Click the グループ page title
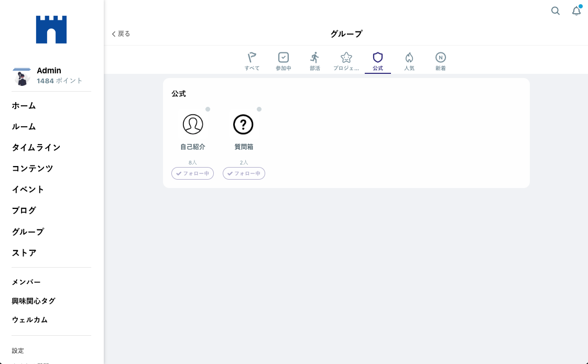This screenshot has height=364, width=588. (346, 34)
